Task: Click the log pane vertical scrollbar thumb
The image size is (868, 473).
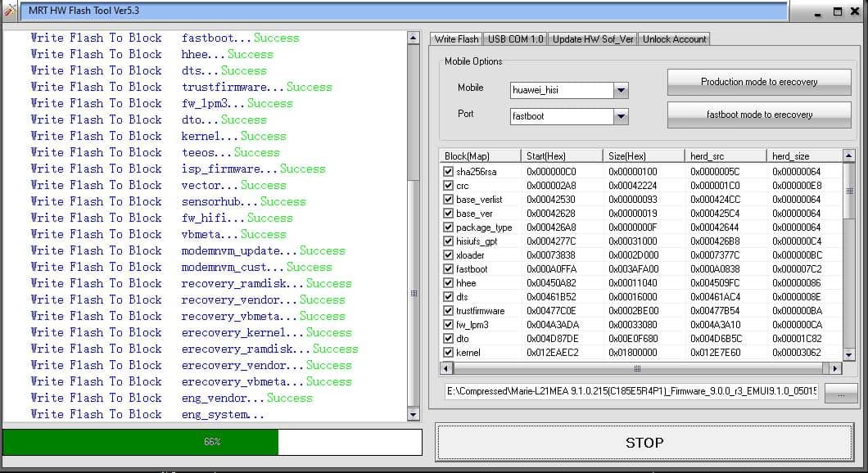Action: pos(413,293)
